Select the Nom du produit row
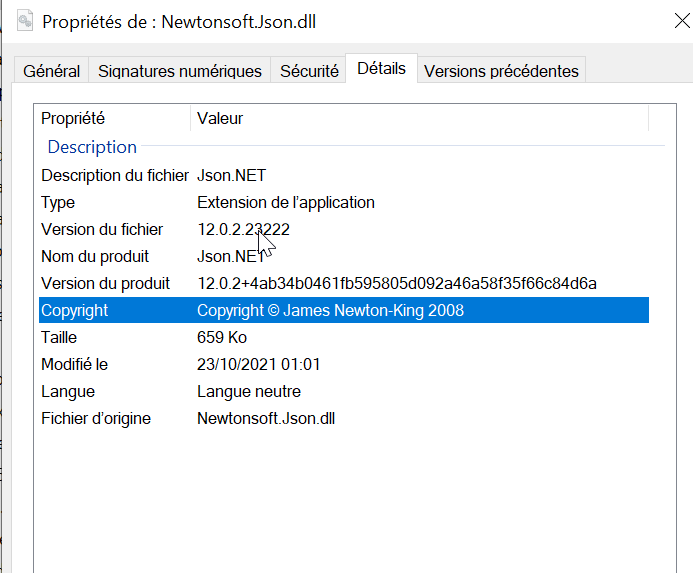 pyautogui.click(x=95, y=256)
